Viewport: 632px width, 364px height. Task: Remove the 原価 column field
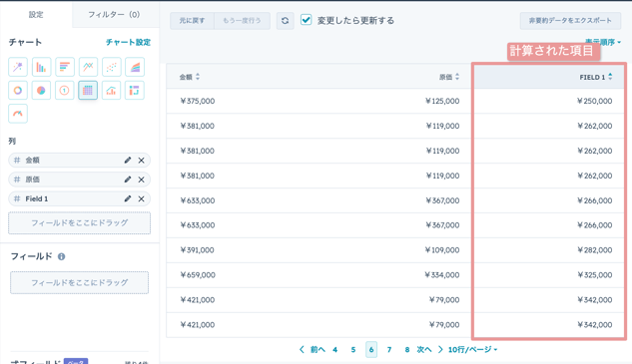[x=141, y=180]
